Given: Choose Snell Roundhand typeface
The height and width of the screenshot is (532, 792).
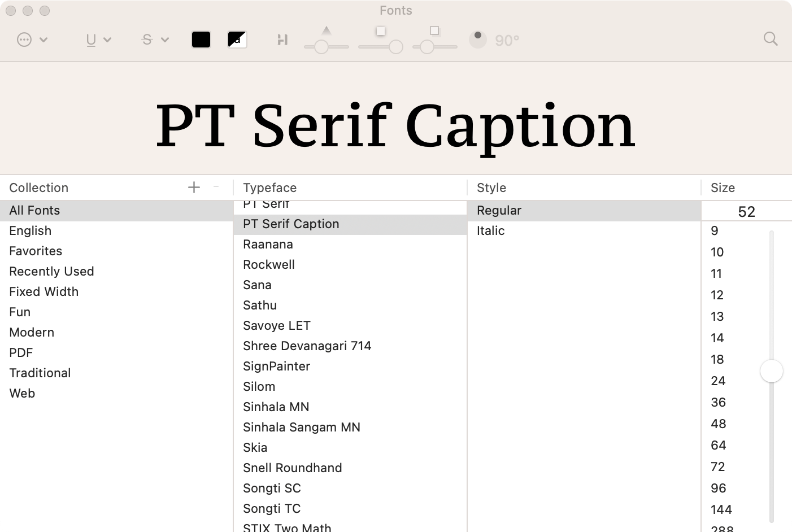Looking at the screenshot, I should click(x=350, y=468).
